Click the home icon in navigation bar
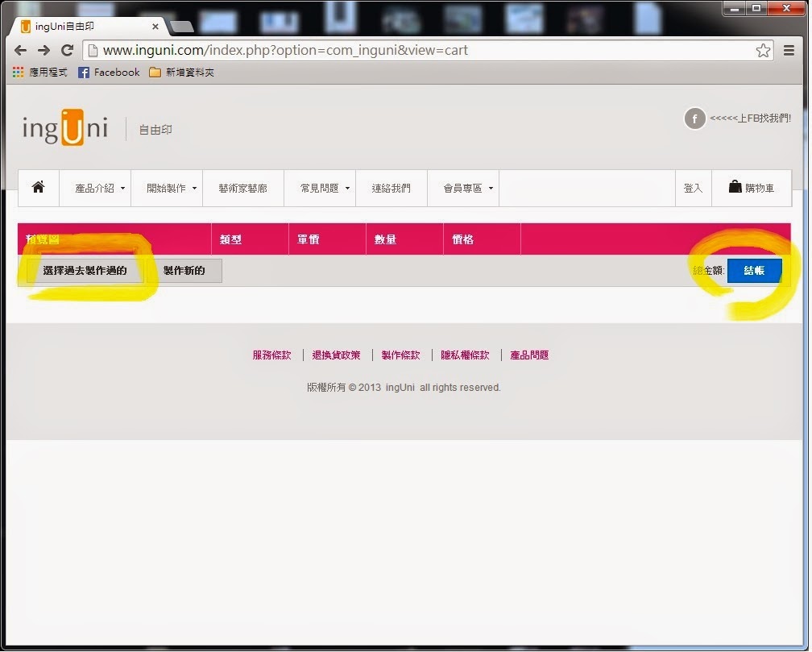This screenshot has height=652, width=812. click(39, 188)
